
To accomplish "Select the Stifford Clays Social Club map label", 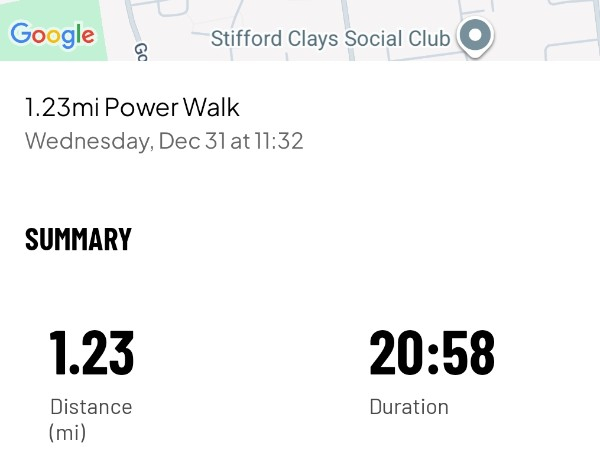I will (330, 39).
